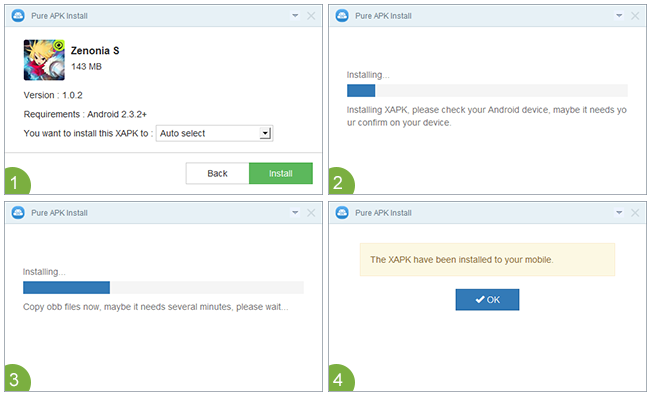Close the step 4 Pure APK Install window
This screenshot has width=650, height=396.
[635, 213]
